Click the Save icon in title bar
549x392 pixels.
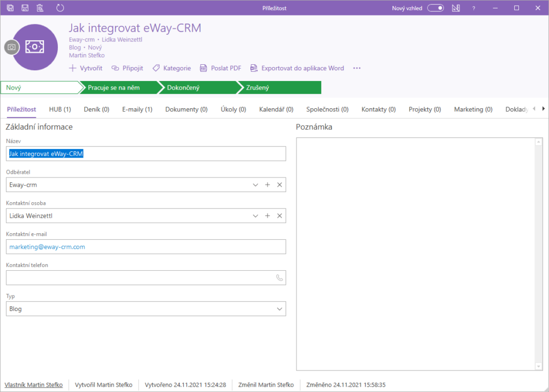[x=25, y=8]
